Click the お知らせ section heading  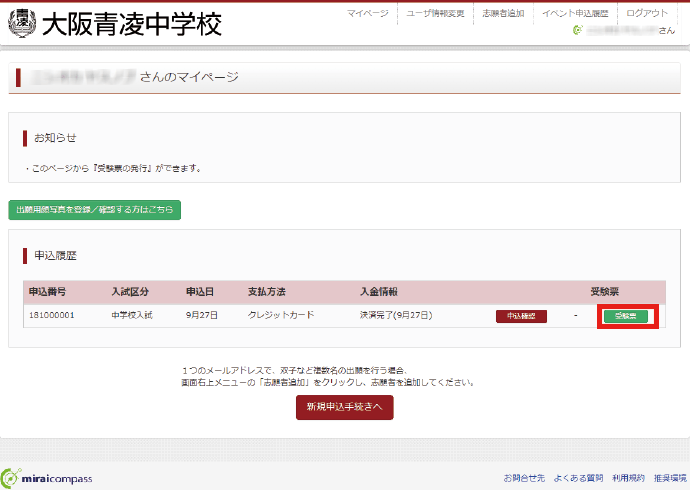coord(55,138)
